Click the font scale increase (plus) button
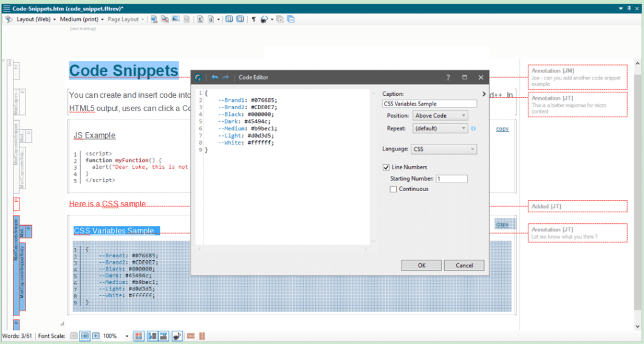 [96, 336]
